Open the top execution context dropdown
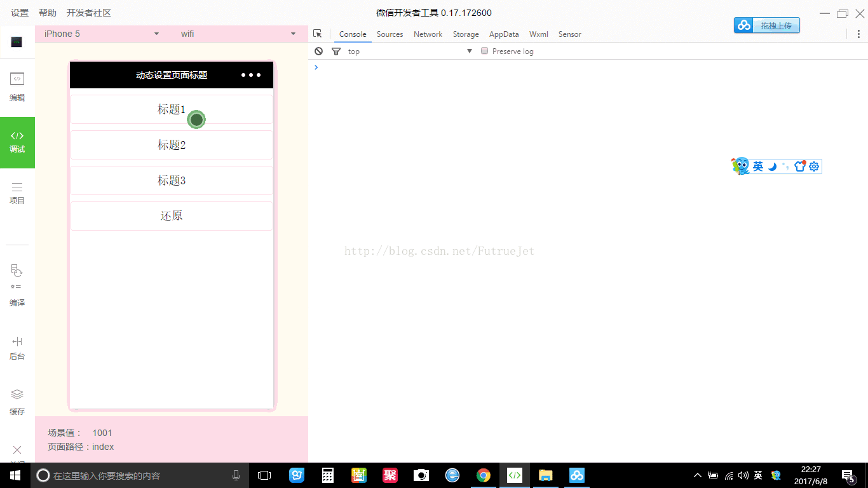868x488 pixels. point(410,51)
